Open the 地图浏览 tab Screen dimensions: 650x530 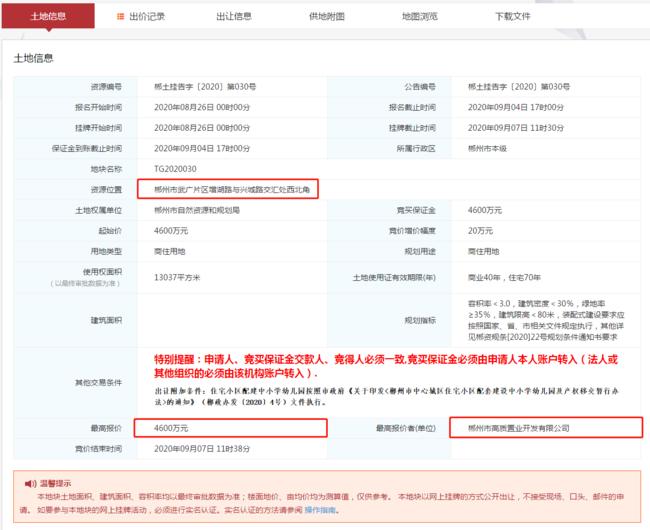[420, 17]
